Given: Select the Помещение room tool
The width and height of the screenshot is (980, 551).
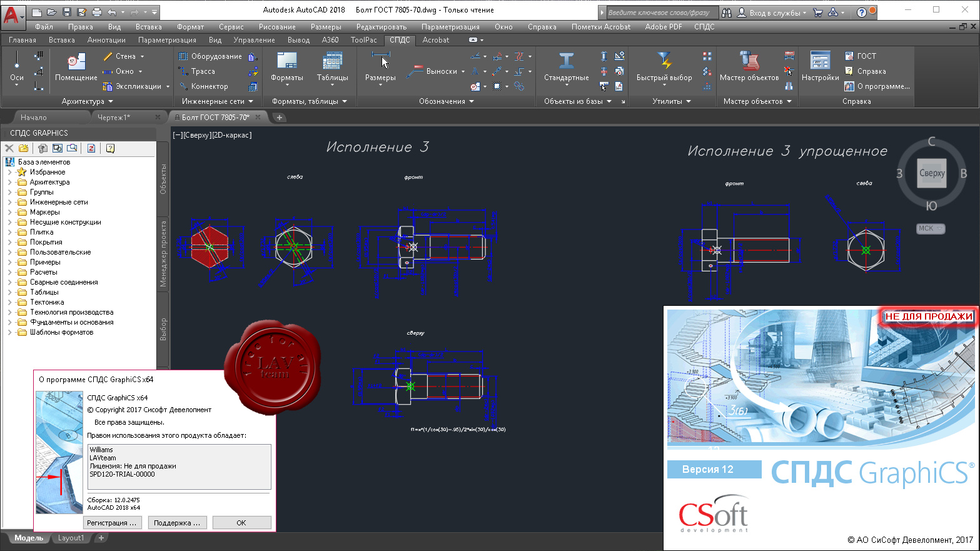Looking at the screenshot, I should click(x=76, y=68).
